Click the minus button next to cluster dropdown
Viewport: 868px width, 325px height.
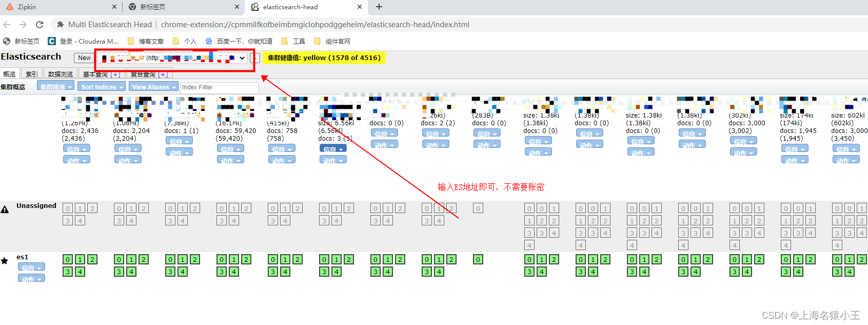(x=255, y=58)
